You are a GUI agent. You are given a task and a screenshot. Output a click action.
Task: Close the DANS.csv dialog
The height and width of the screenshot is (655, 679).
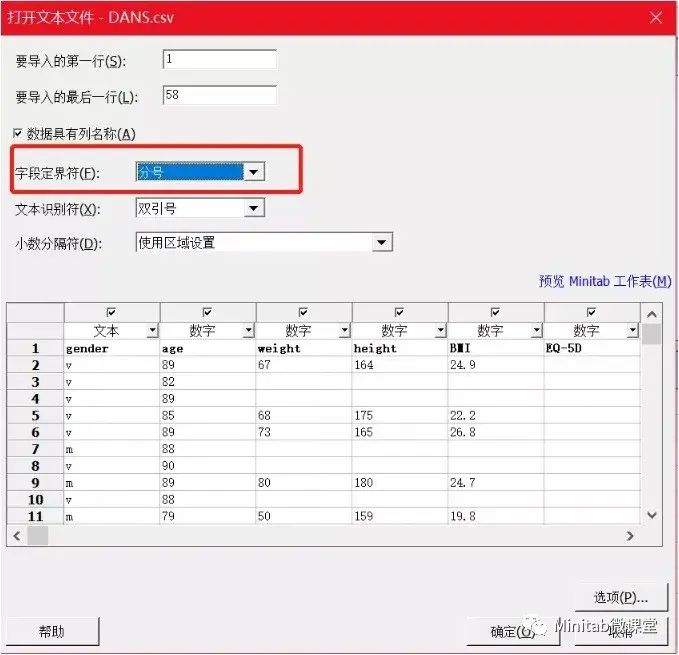(x=656, y=18)
